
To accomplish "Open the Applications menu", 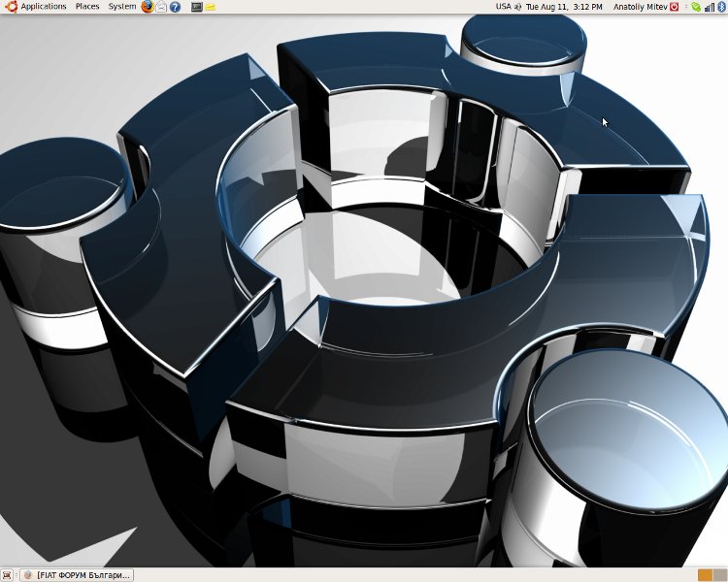I will tap(43, 7).
